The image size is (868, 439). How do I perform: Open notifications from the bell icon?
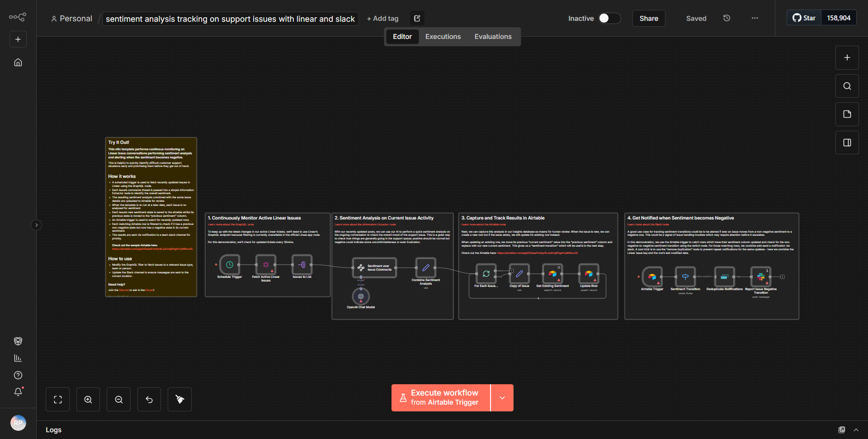click(18, 392)
